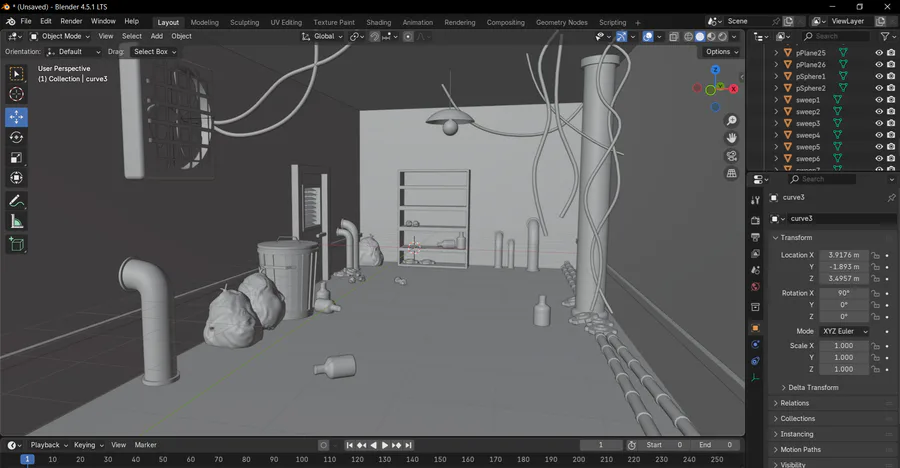Image resolution: width=900 pixels, height=468 pixels.
Task: Switch orthographic perspective grid icon
Action: (x=731, y=173)
